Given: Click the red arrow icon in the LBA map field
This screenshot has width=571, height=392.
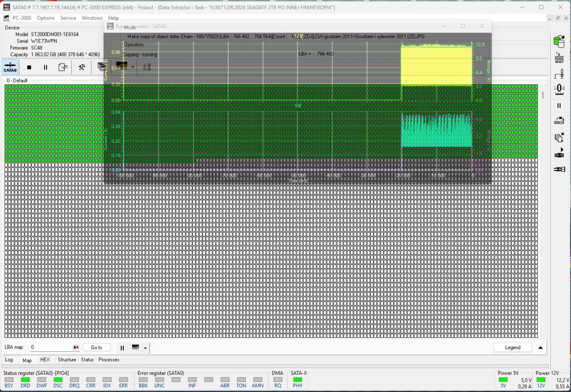Looking at the screenshot, I should point(76,347).
